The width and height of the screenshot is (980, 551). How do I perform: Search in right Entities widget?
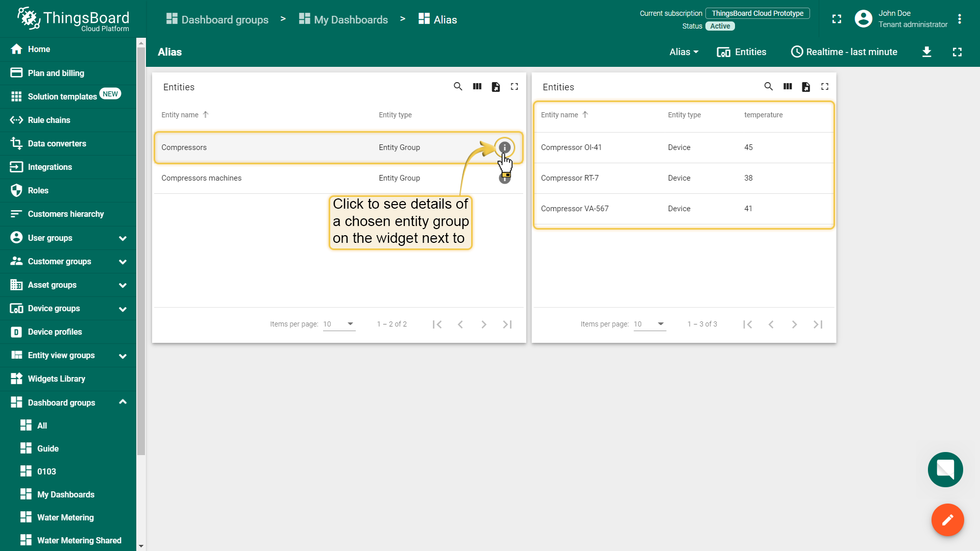point(768,87)
